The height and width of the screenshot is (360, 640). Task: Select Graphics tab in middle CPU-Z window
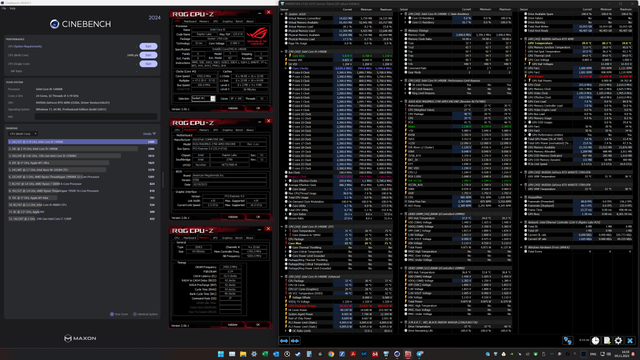[x=227, y=130]
